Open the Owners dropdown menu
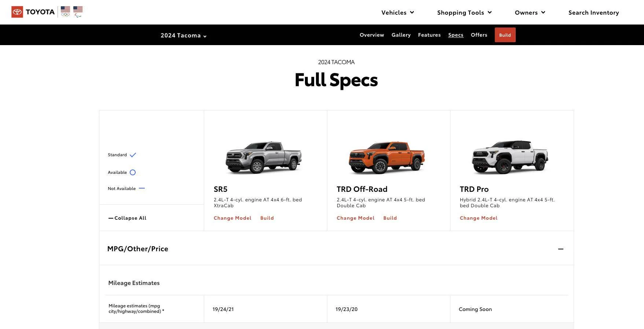Image resolution: width=644 pixels, height=329 pixels. 530,12
